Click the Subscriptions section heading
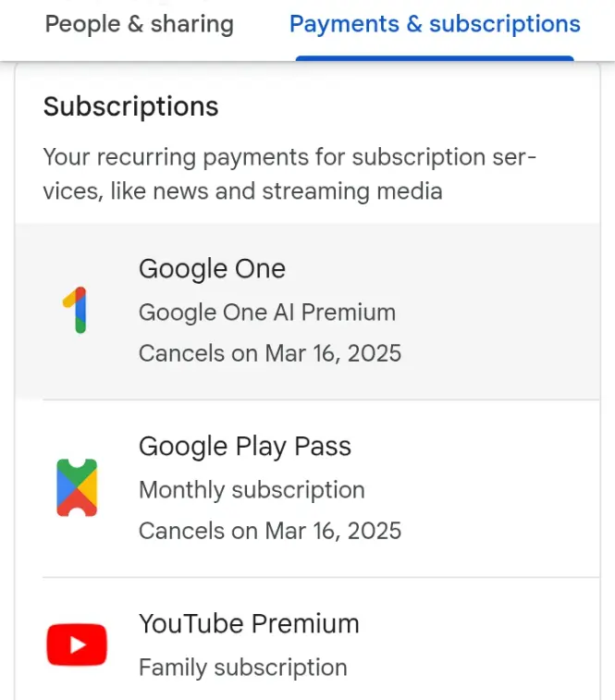This screenshot has width=615, height=700. pos(130,106)
